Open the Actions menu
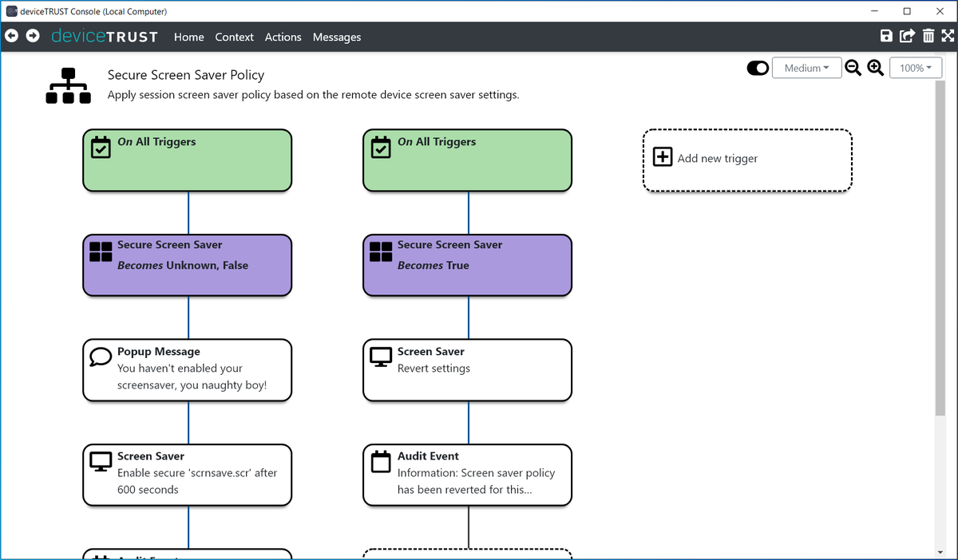Screen dimensions: 958x560 pos(283,37)
